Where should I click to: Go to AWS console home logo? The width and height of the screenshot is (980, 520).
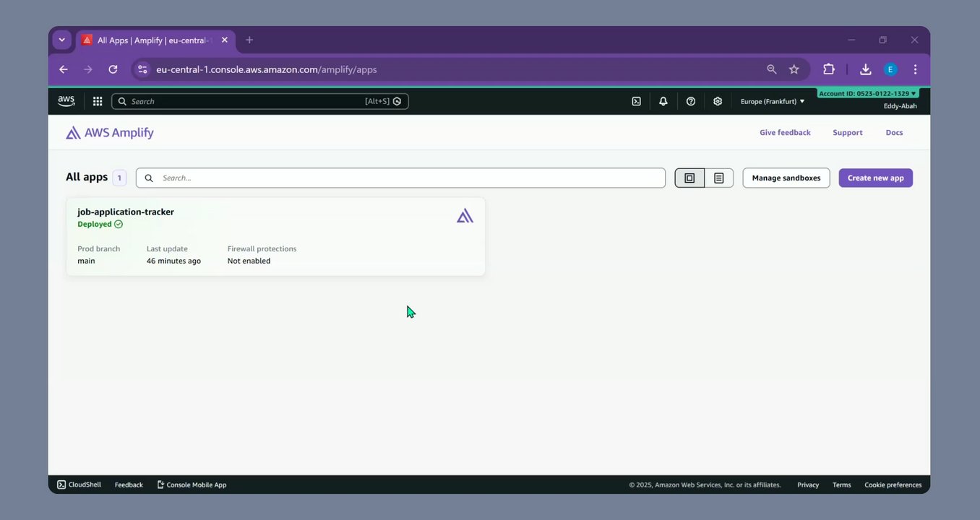[x=66, y=101]
